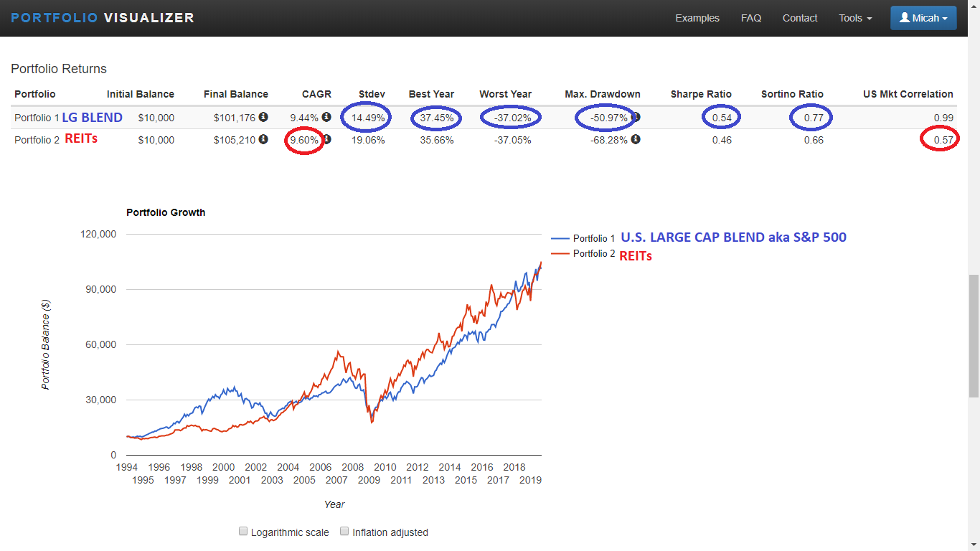The image size is (980, 551).
Task: Click info icon beside 9.44% CAGR
Action: pos(326,117)
